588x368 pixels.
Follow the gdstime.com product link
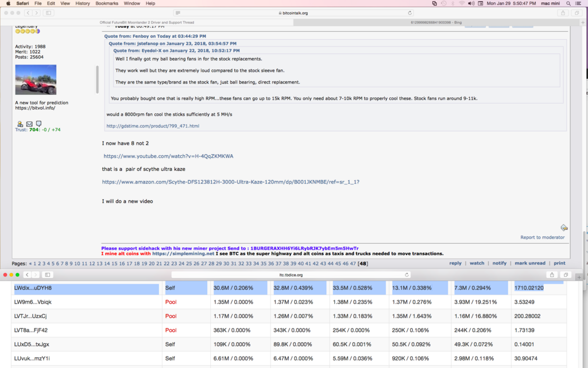tap(153, 126)
